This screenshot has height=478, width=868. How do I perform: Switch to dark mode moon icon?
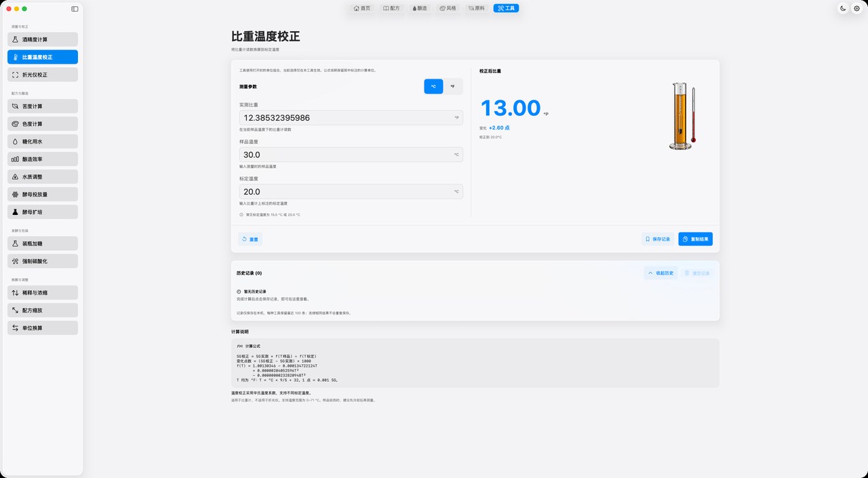pyautogui.click(x=843, y=8)
